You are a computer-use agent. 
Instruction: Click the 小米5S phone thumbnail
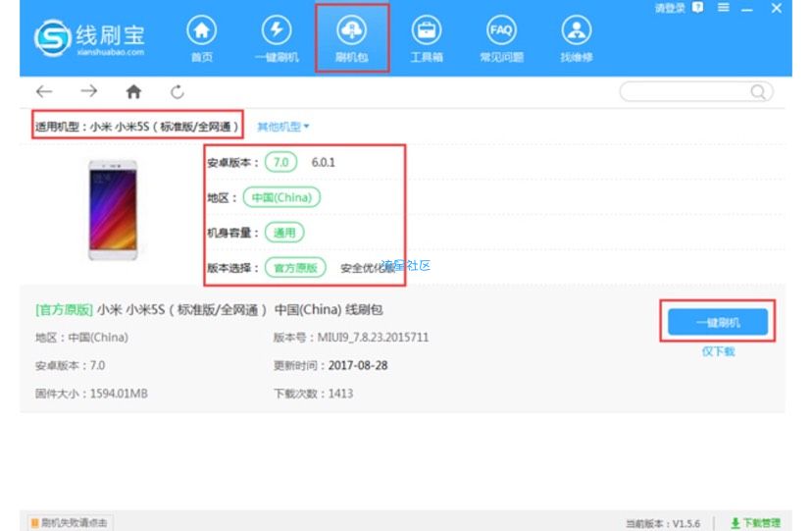(113, 210)
